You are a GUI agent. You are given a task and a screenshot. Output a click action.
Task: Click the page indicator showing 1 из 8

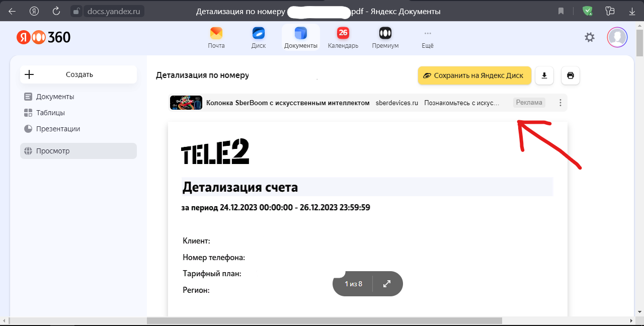pyautogui.click(x=353, y=283)
